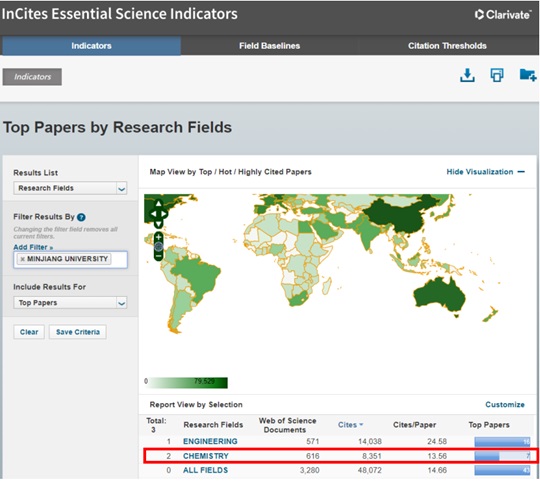Pan the map left arrow
This screenshot has height=481, width=540.
(x=153, y=214)
